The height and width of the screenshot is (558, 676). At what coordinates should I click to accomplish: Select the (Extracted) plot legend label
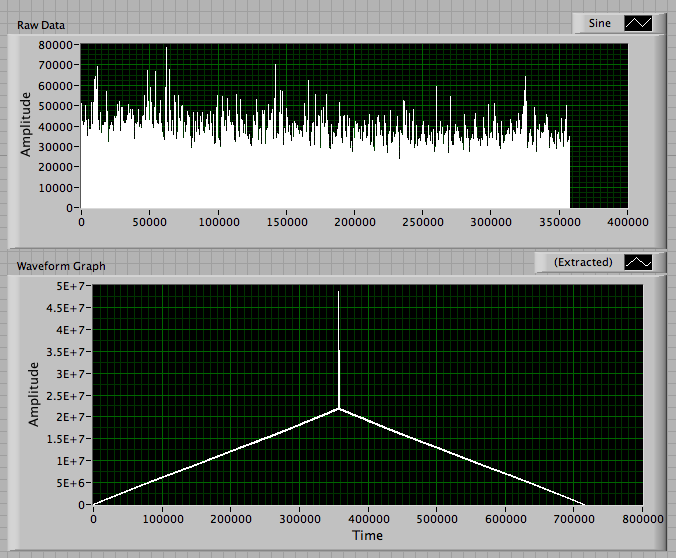(583, 262)
